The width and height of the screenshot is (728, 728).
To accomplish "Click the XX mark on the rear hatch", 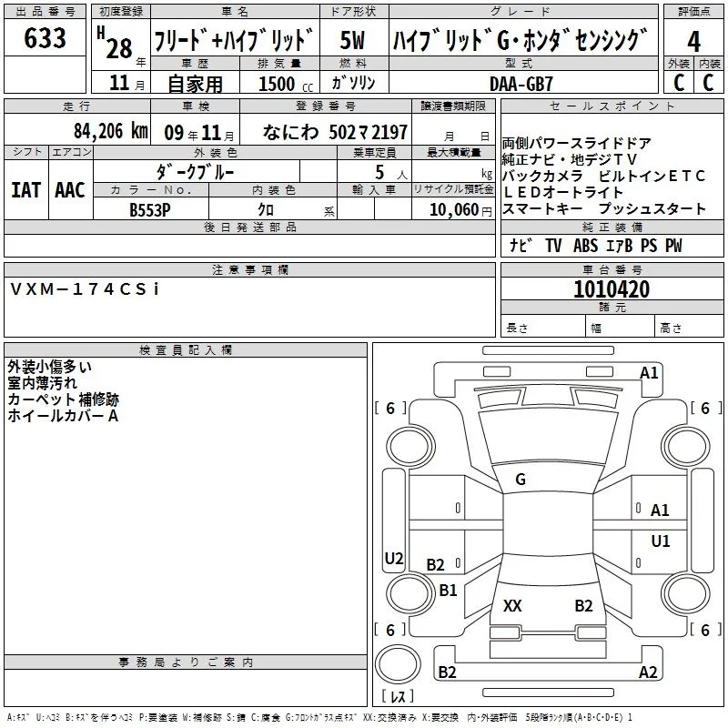I will click(512, 605).
